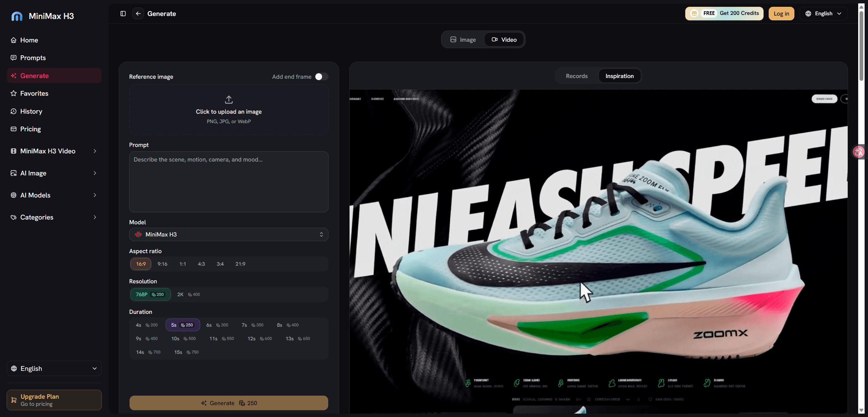This screenshot has height=417, width=868.
Task: Toggle the Add end frame switch
Action: pyautogui.click(x=321, y=77)
